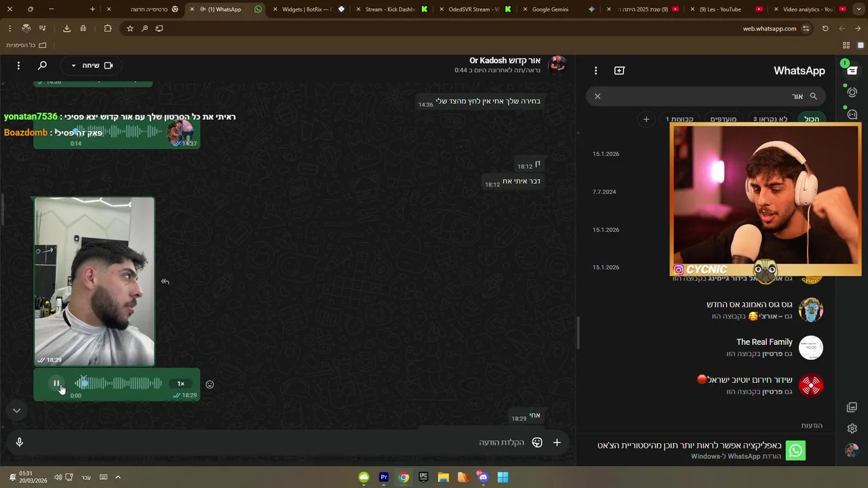
Task: Open the כל הסימניות bookmarks folder
Action: tap(27, 45)
